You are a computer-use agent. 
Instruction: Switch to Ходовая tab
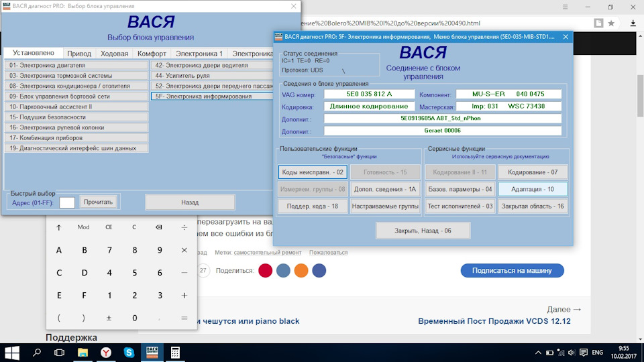click(114, 54)
